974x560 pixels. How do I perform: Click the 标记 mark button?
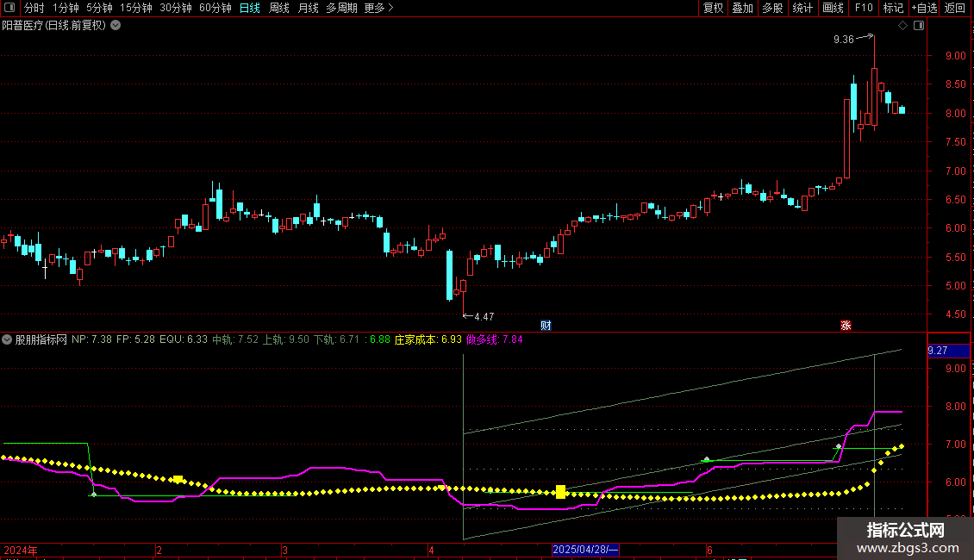point(893,8)
